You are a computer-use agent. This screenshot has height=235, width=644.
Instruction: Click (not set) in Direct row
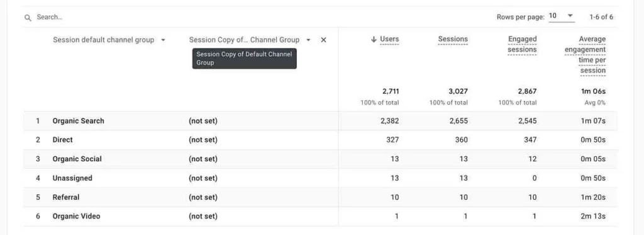click(x=203, y=140)
